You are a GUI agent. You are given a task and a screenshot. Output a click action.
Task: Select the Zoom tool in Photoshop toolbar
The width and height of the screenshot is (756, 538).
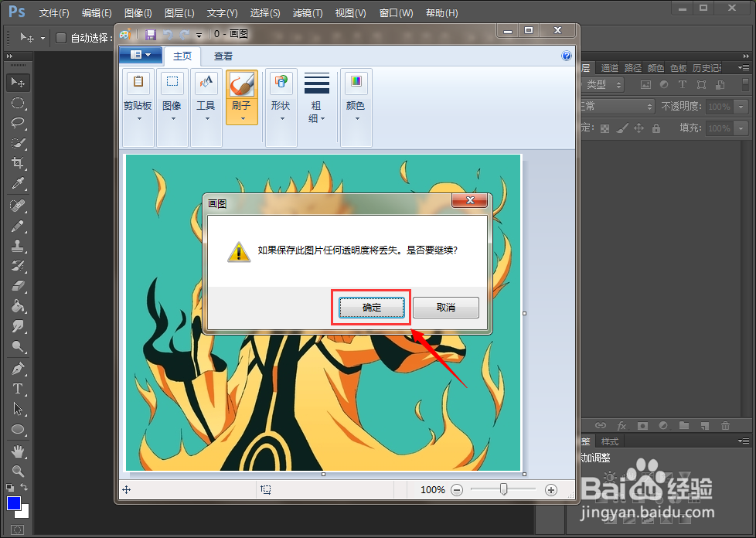click(18, 471)
